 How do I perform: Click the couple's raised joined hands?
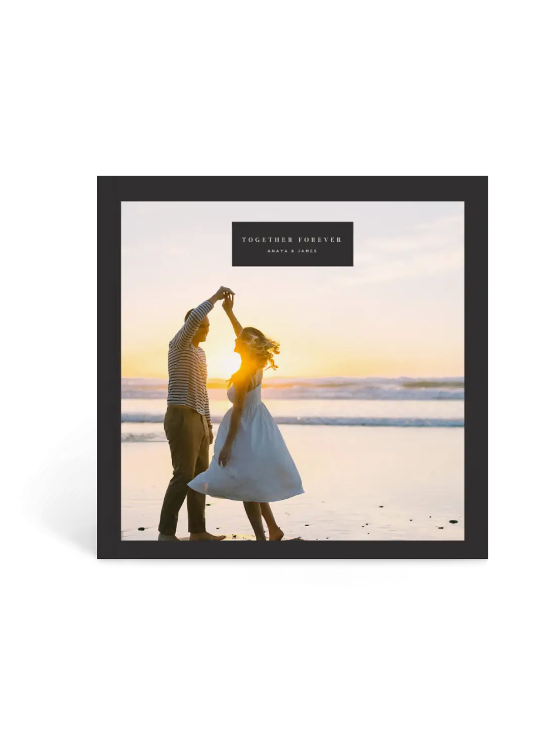point(226,294)
